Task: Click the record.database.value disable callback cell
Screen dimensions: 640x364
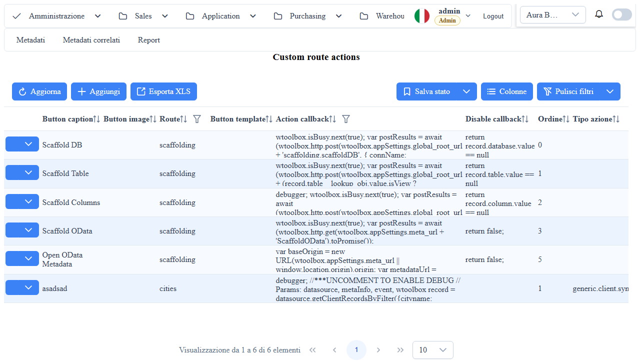Action: point(500,146)
